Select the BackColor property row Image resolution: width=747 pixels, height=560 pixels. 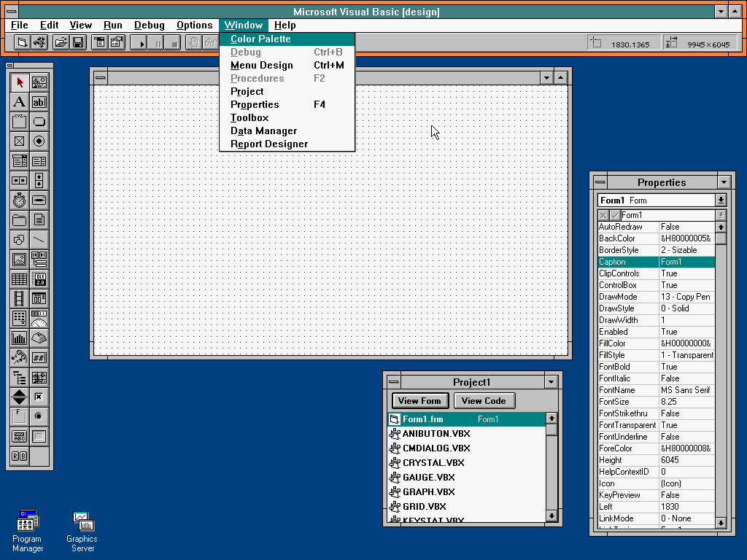pos(657,238)
